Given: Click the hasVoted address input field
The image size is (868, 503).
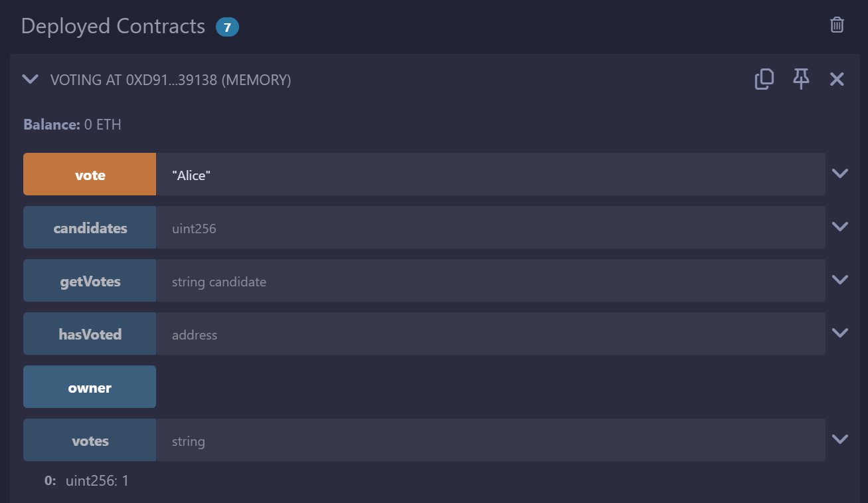Looking at the screenshot, I should [490, 334].
